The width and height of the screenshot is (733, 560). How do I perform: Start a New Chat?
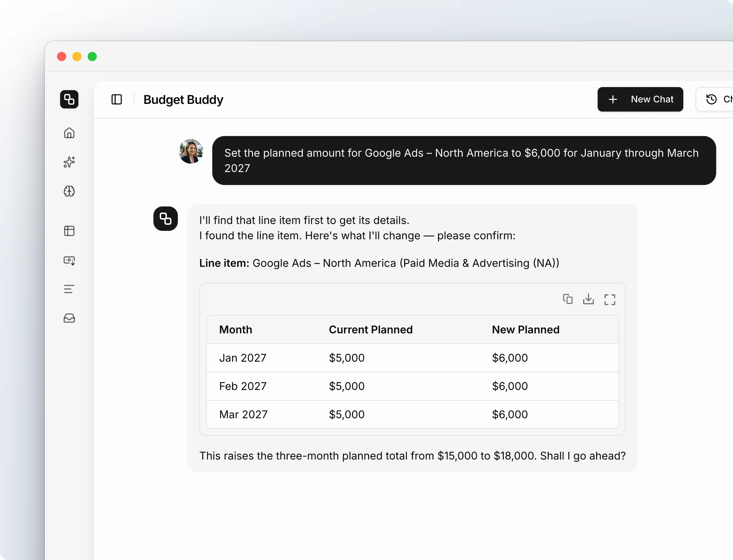(640, 99)
